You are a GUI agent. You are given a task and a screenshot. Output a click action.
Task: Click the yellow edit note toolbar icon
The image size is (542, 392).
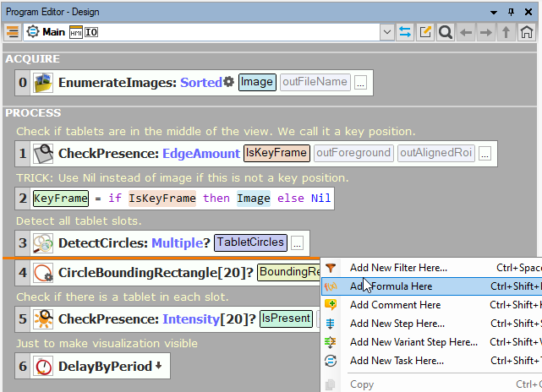[425, 32]
